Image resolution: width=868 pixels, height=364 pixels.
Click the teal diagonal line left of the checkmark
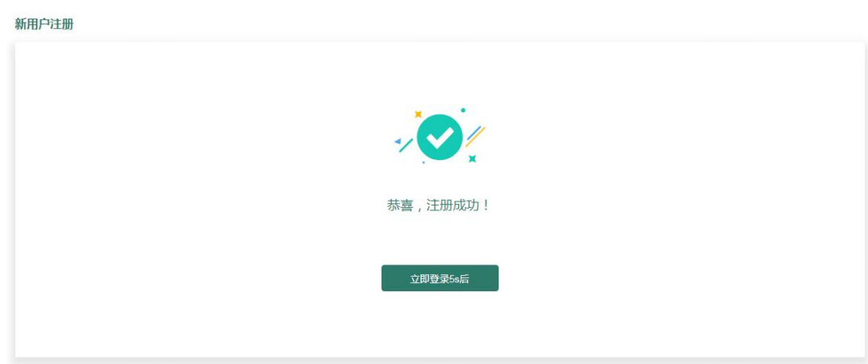tap(406, 145)
